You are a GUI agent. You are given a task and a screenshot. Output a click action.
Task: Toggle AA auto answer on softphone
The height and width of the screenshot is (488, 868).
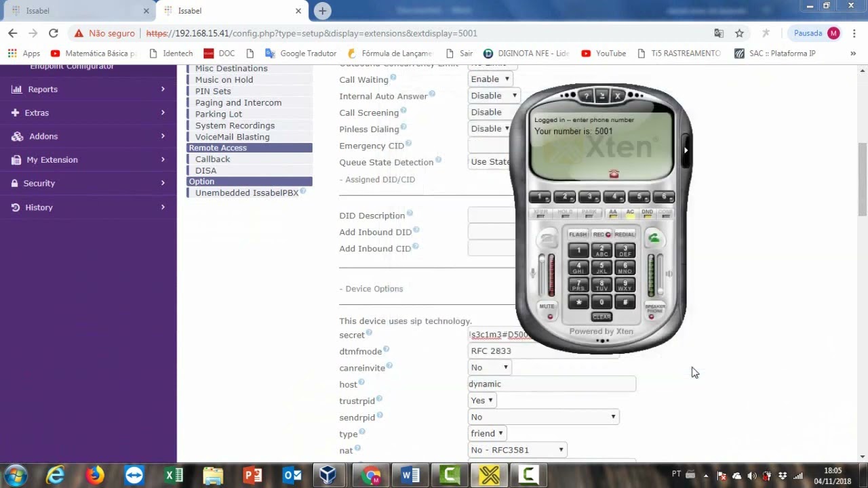[x=613, y=213]
